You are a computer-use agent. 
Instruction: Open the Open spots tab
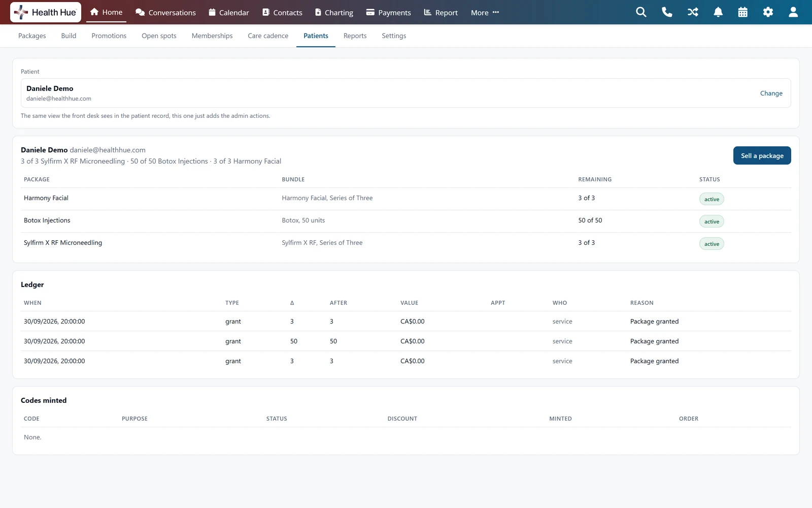(159, 36)
